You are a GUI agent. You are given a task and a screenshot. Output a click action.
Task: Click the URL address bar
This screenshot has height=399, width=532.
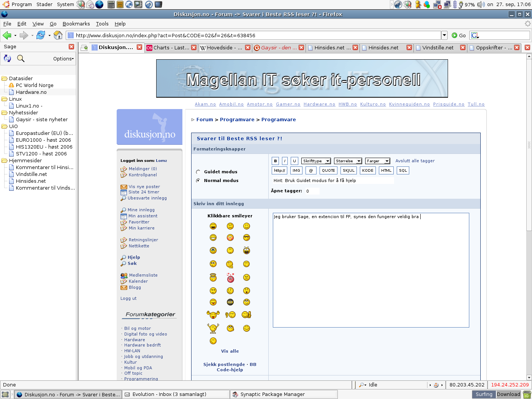pyautogui.click(x=253, y=35)
